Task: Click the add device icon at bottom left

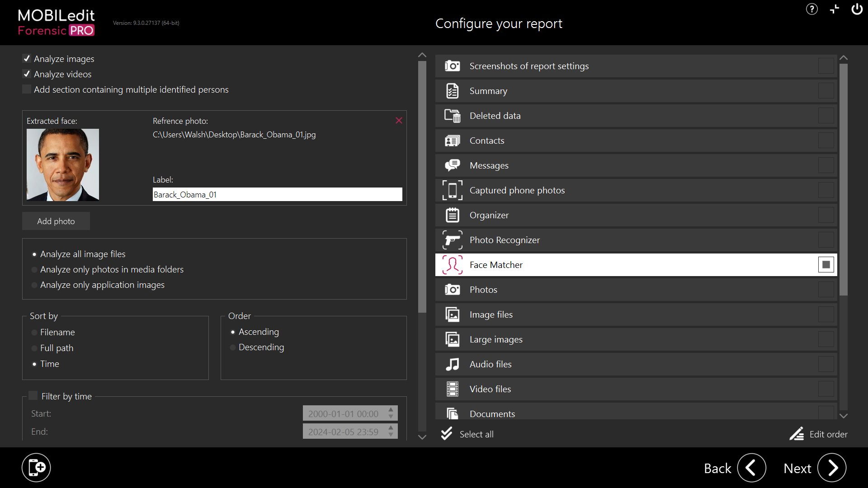Action: [x=36, y=468]
